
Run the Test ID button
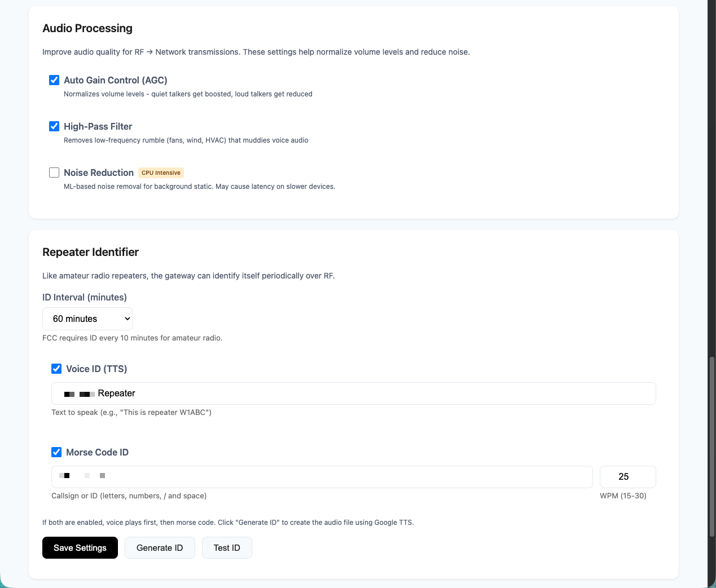pos(227,548)
